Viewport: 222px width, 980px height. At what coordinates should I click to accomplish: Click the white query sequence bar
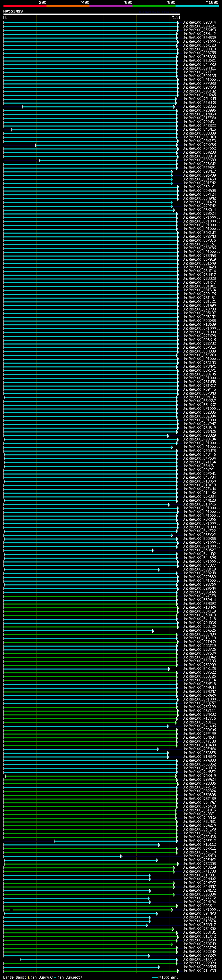click(92, 14)
